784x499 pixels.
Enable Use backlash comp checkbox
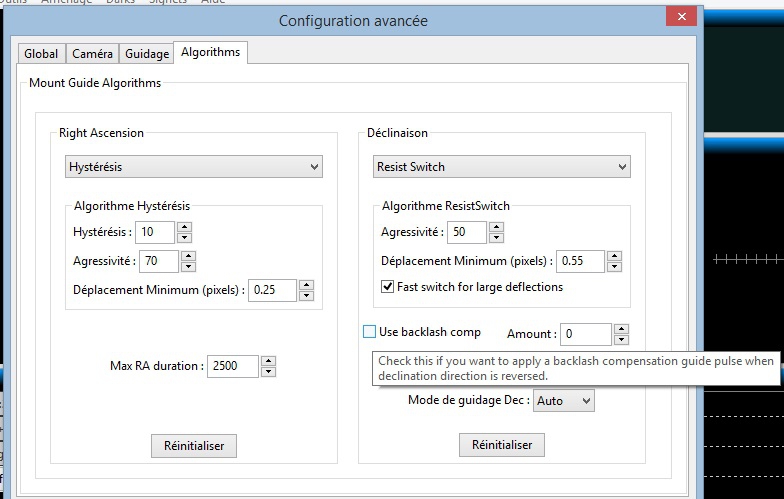click(370, 332)
